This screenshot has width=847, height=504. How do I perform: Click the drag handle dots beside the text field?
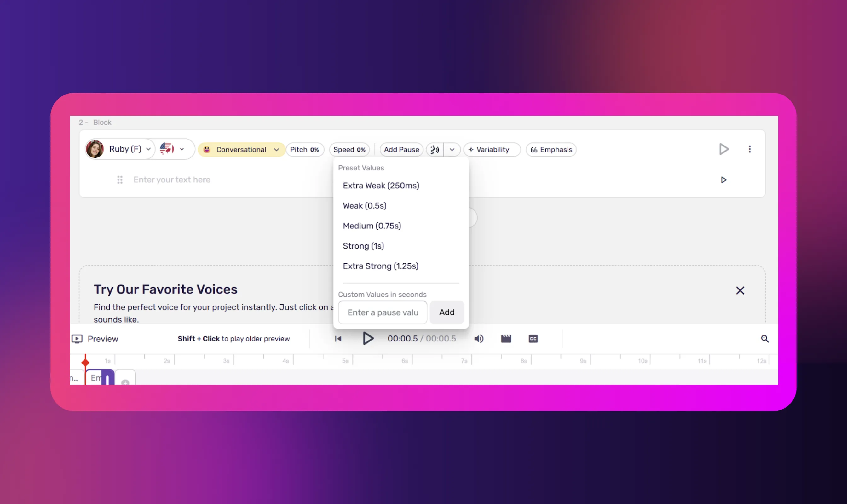point(120,180)
